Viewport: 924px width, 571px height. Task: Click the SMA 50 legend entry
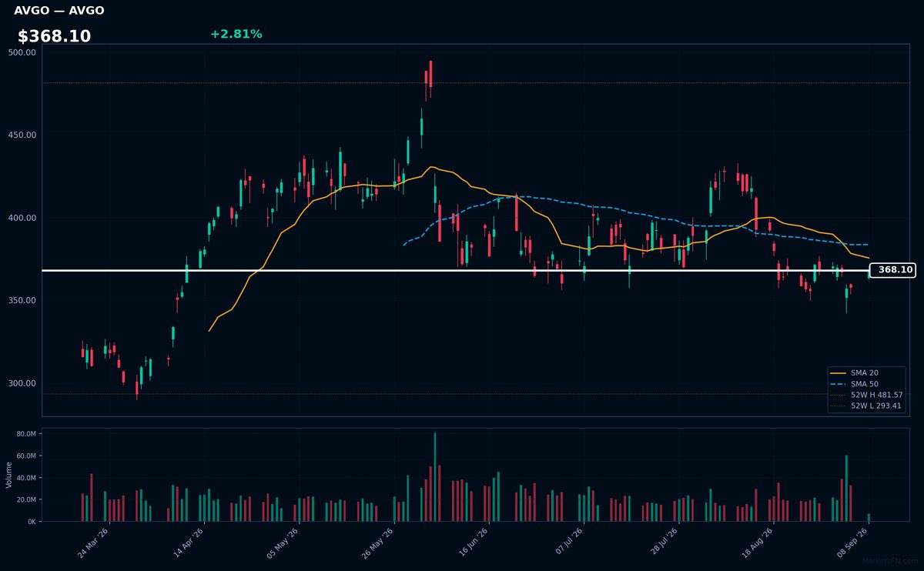(x=865, y=383)
